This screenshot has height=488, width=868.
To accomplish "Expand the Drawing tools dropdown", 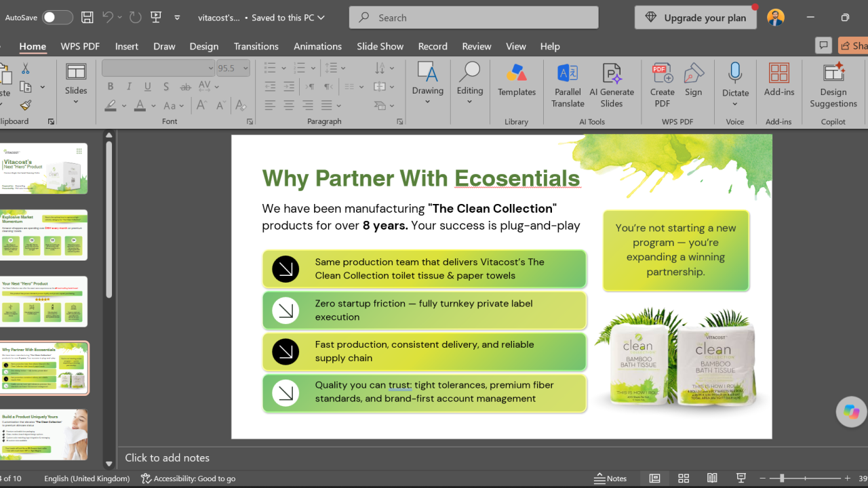I will pyautogui.click(x=427, y=102).
